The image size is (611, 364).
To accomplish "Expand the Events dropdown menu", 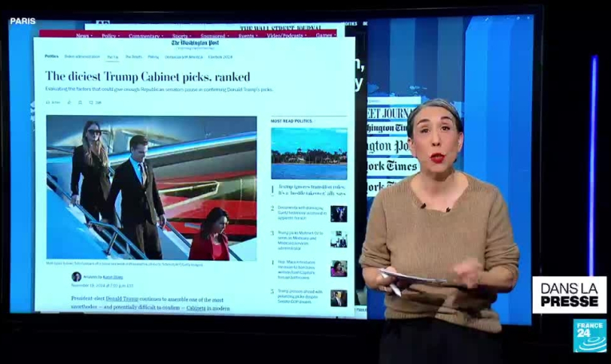I will pos(248,36).
